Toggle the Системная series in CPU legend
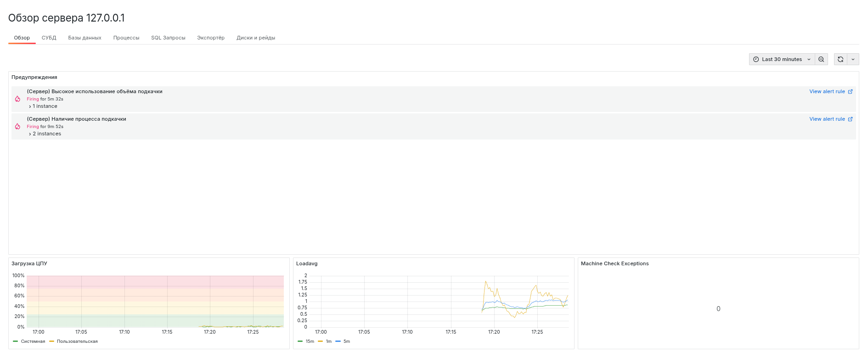868x352 pixels. pyautogui.click(x=33, y=341)
